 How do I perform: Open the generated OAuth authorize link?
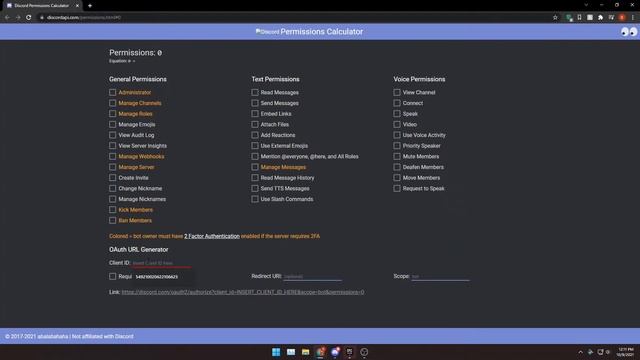click(x=243, y=292)
